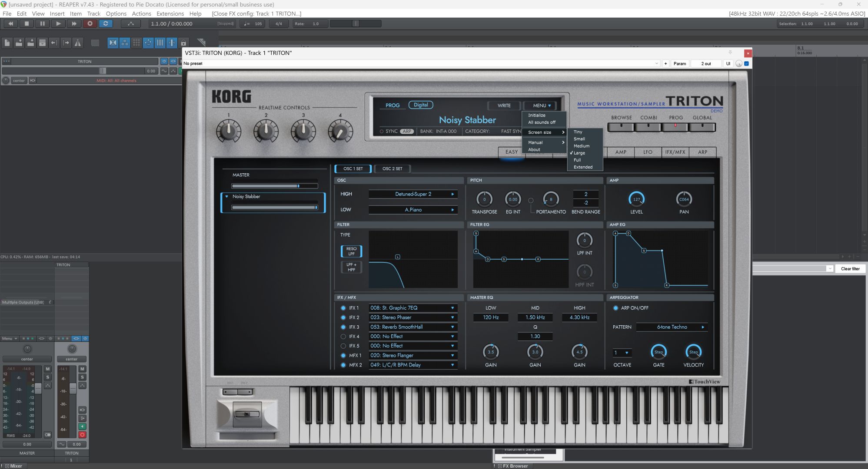
Task: Click the Clear filter button
Action: click(x=850, y=269)
